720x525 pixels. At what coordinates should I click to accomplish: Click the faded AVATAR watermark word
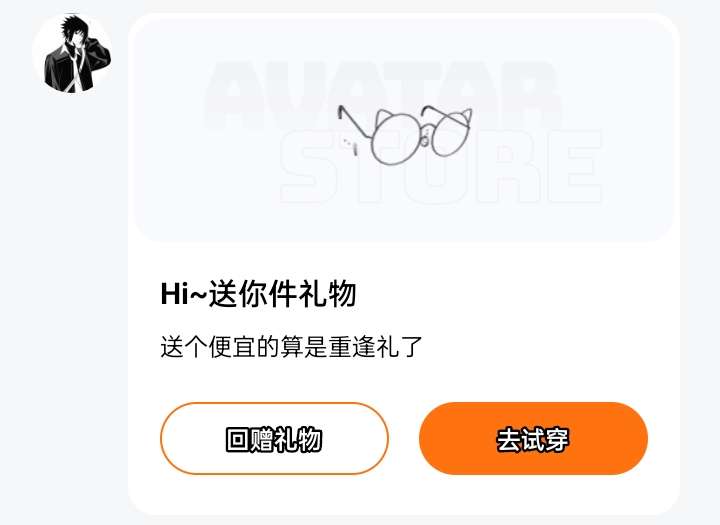[x=382, y=96]
